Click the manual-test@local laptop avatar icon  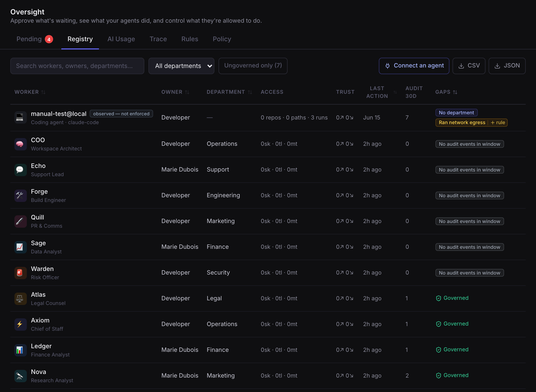click(x=21, y=118)
